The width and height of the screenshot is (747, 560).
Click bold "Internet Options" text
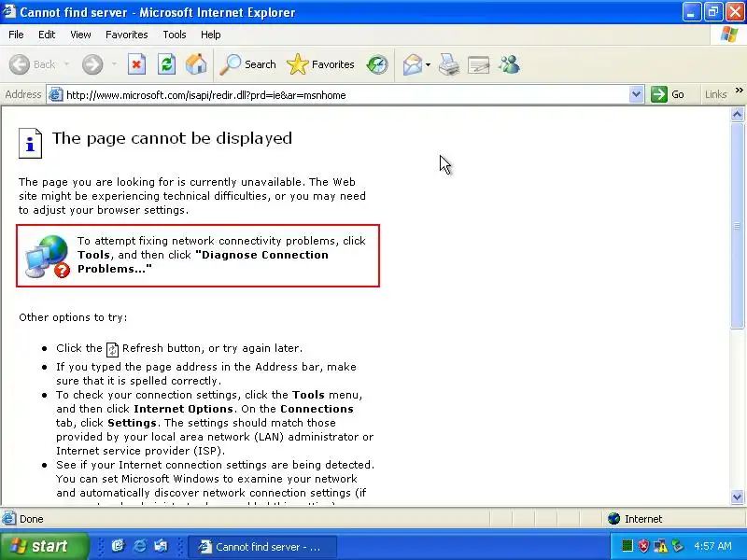pyautogui.click(x=183, y=409)
